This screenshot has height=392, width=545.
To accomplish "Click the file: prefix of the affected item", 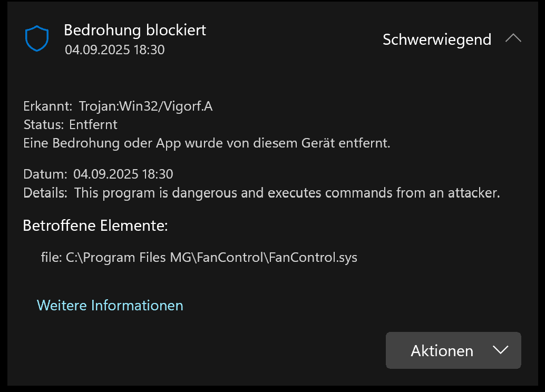I will (x=51, y=258).
